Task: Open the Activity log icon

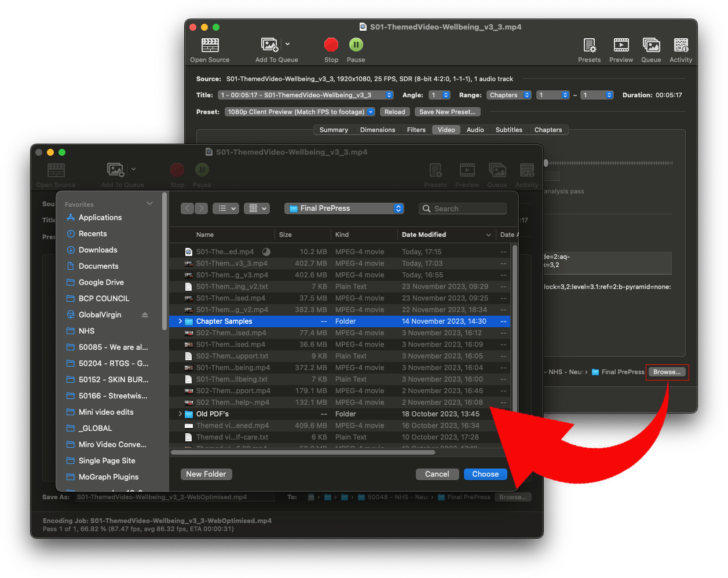Action: pyautogui.click(x=681, y=45)
